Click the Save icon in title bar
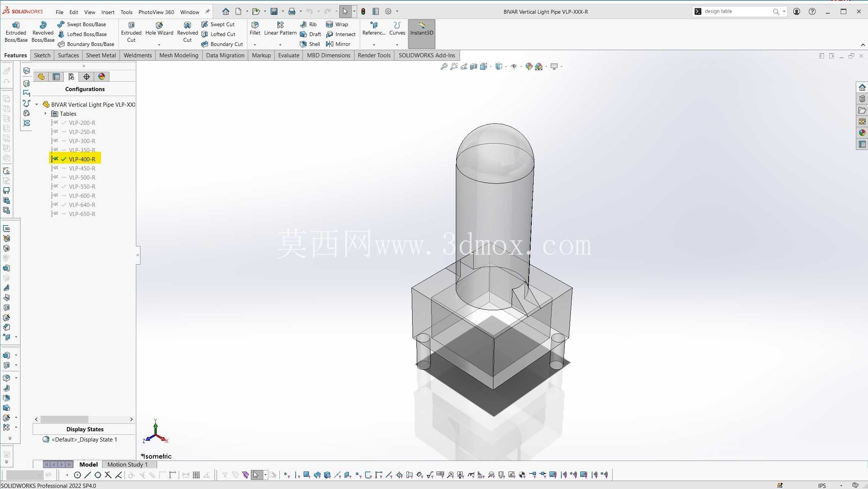This screenshot has width=868, height=489. [x=274, y=11]
